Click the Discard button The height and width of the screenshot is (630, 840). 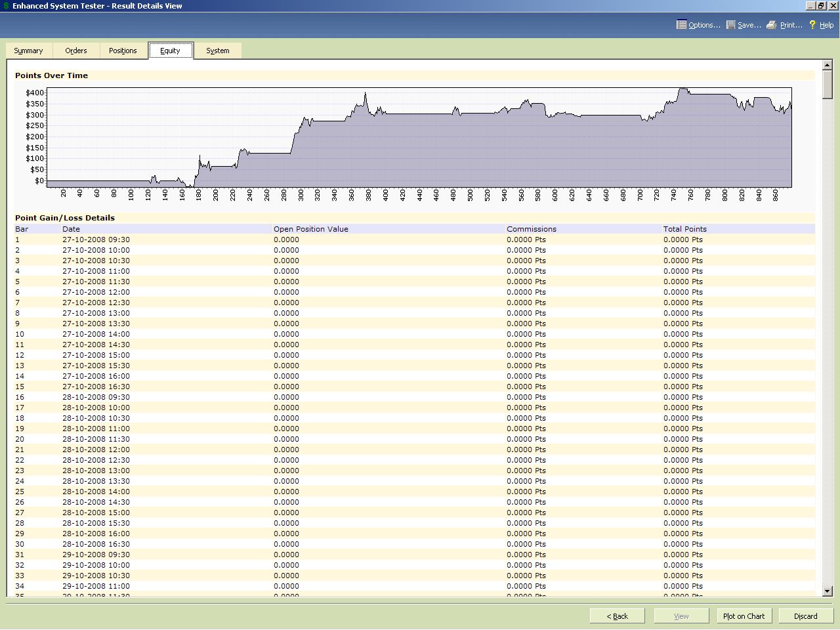click(805, 616)
